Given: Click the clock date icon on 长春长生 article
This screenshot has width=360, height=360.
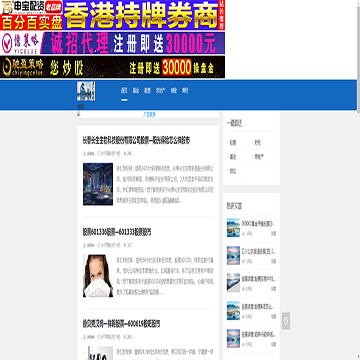Looking at the screenshot, I should click(x=98, y=154).
